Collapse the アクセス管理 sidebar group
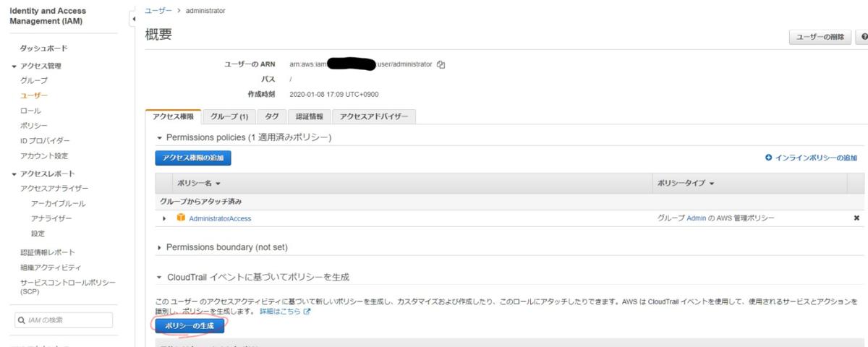 pyautogui.click(x=14, y=66)
